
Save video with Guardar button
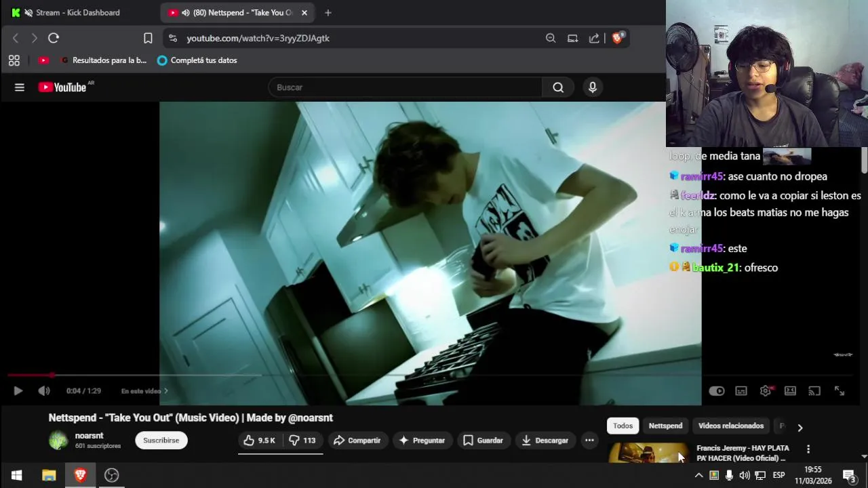pos(483,441)
